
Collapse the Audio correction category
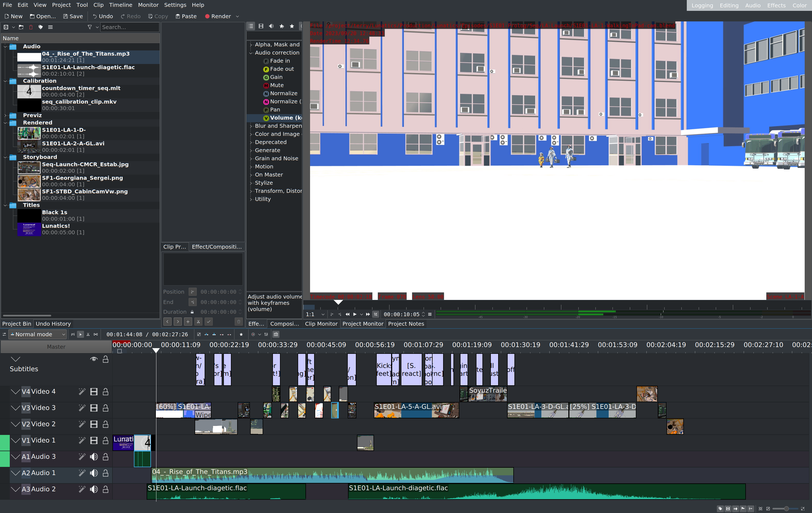(x=251, y=53)
